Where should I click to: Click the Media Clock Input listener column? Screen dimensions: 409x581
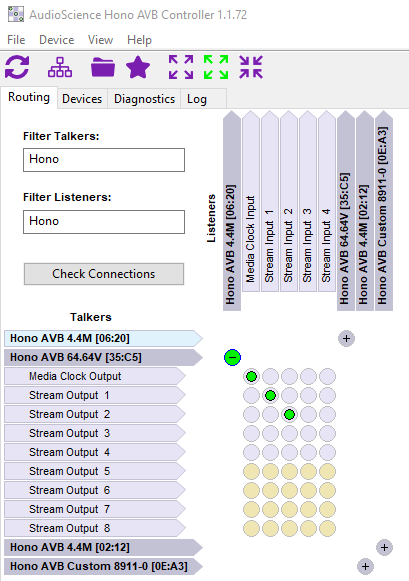251,201
